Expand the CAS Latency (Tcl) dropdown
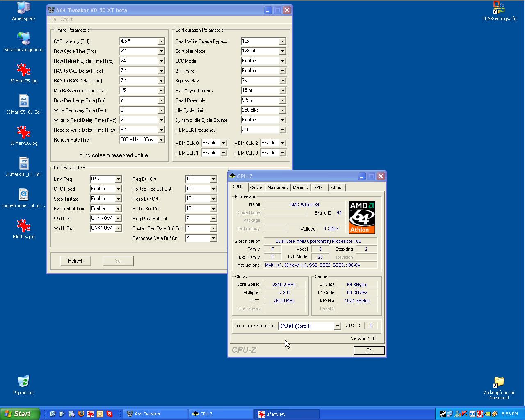Image resolution: width=525 pixels, height=420 pixels. pyautogui.click(x=161, y=41)
